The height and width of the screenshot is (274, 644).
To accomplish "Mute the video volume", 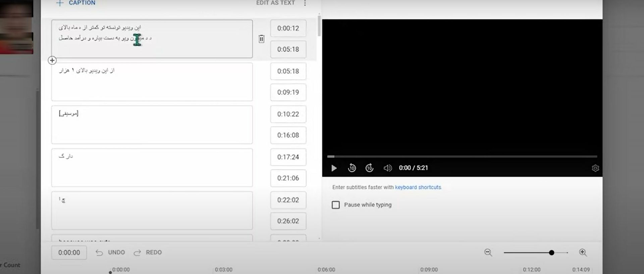I will pyautogui.click(x=387, y=168).
